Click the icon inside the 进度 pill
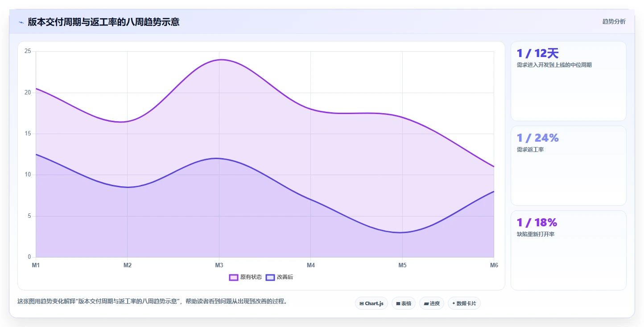 point(426,304)
